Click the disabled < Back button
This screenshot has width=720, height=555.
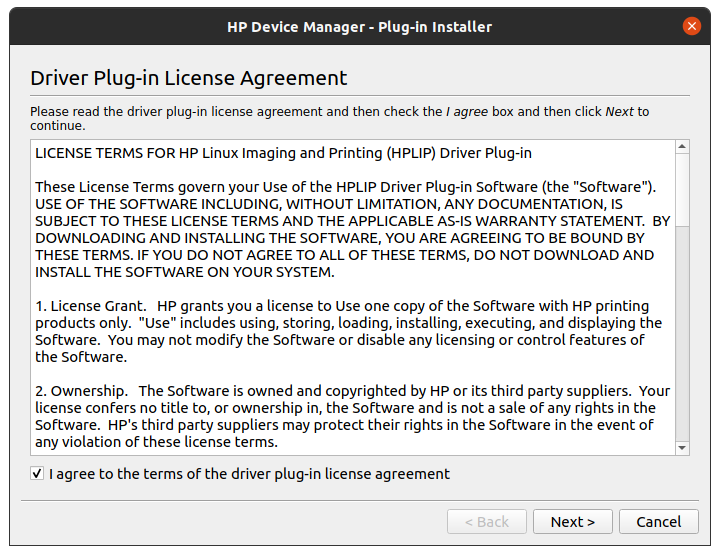[487, 521]
